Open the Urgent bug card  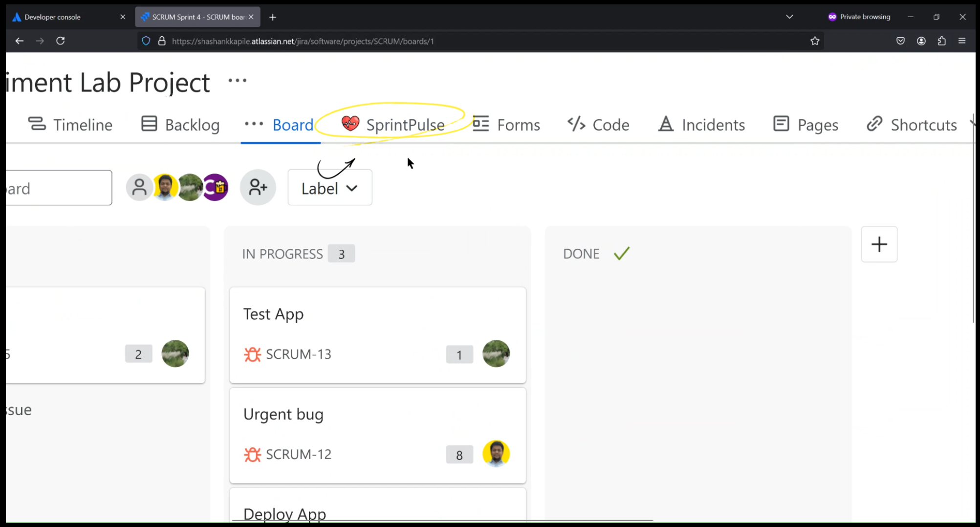coord(377,436)
